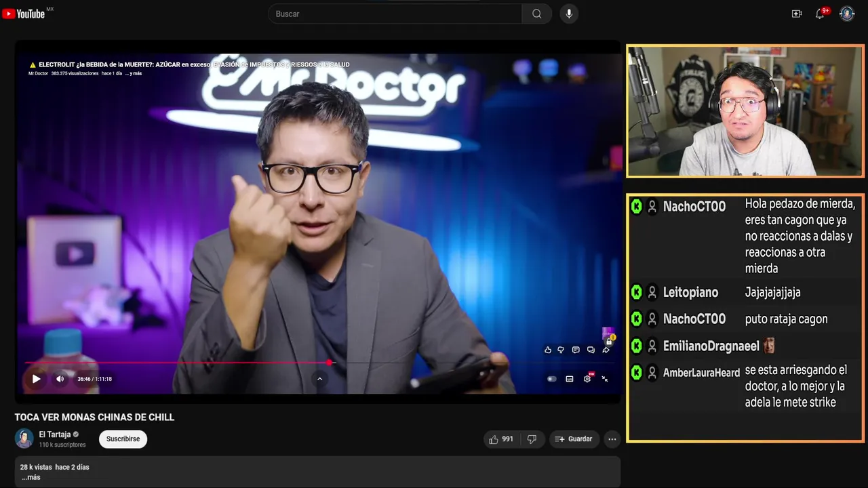868x488 pixels.
Task: Select the Leitopiano username in chat
Action: [x=690, y=293]
